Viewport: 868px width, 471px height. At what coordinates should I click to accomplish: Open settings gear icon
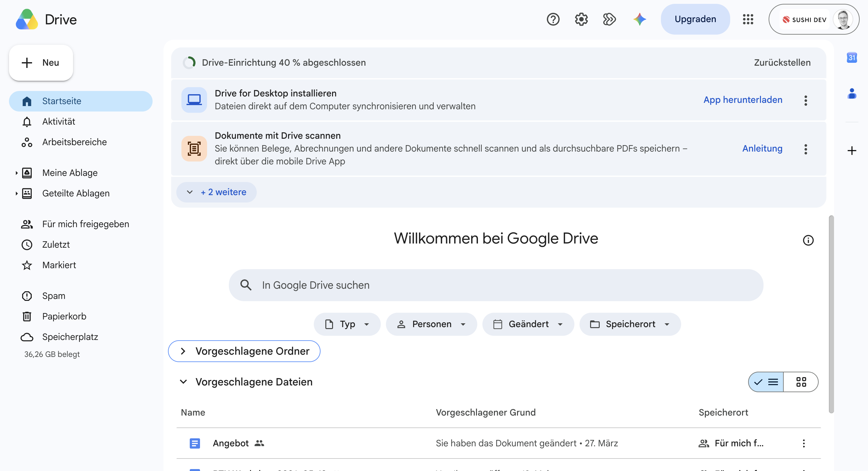click(581, 19)
